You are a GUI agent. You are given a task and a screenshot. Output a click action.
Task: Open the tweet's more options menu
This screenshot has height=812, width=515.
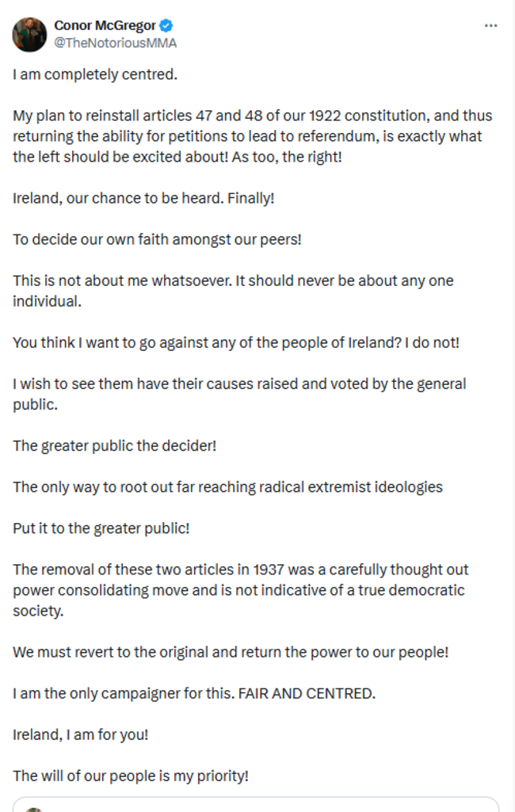[491, 26]
